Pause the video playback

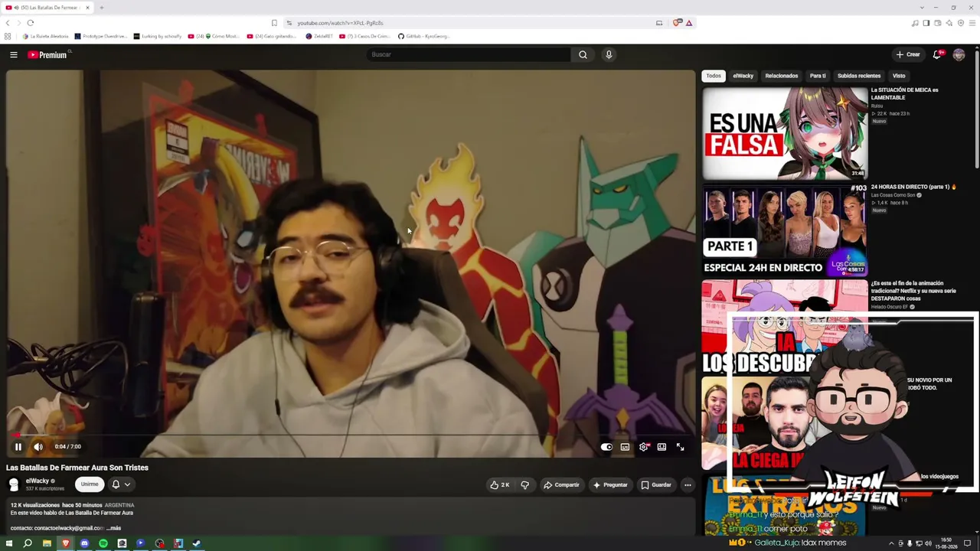(x=18, y=447)
